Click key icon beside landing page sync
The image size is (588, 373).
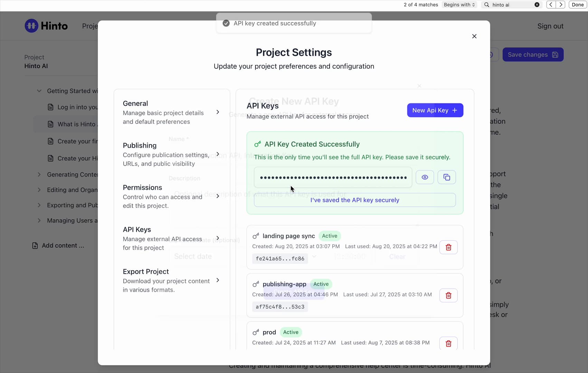coord(256,236)
